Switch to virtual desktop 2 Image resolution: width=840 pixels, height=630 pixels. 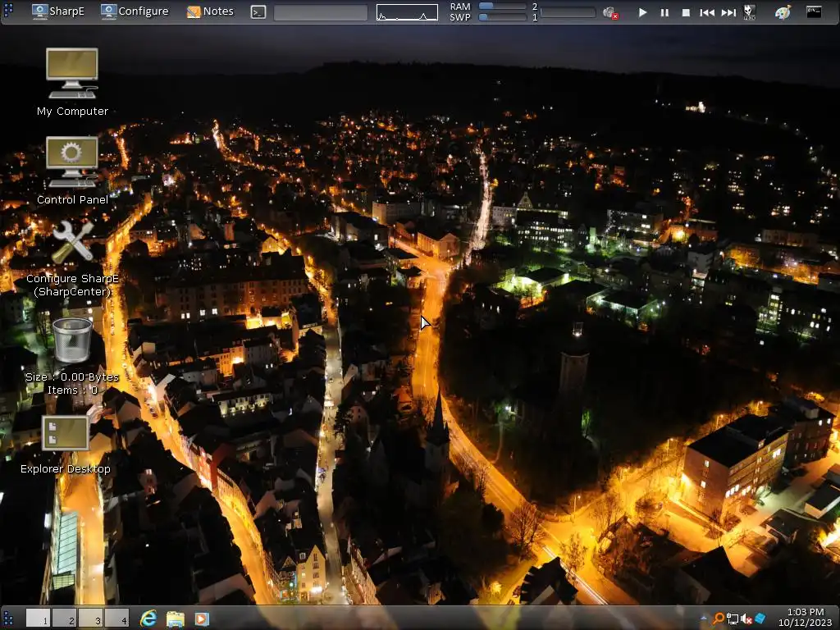[65, 618]
